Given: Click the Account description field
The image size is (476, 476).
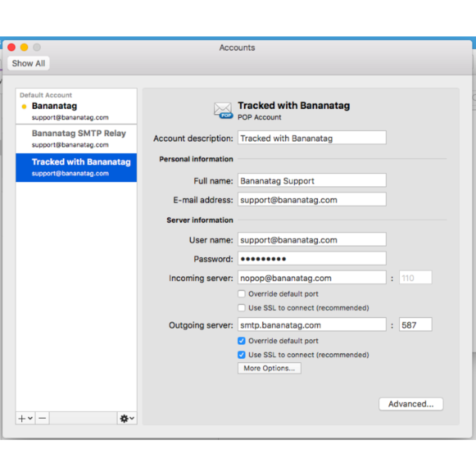Looking at the screenshot, I should point(312,138).
